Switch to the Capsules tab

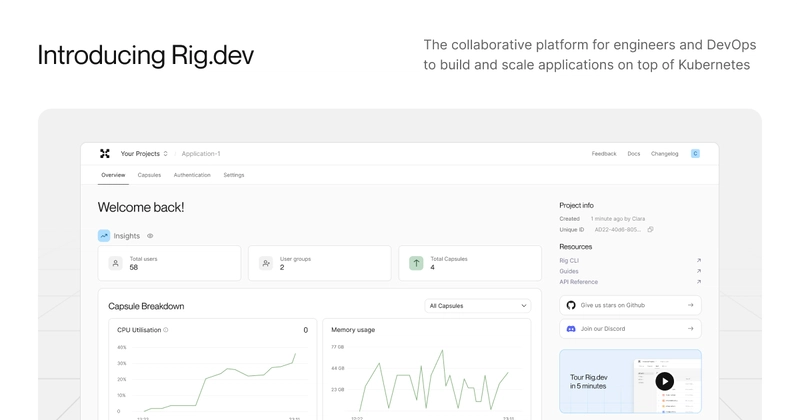pos(149,175)
